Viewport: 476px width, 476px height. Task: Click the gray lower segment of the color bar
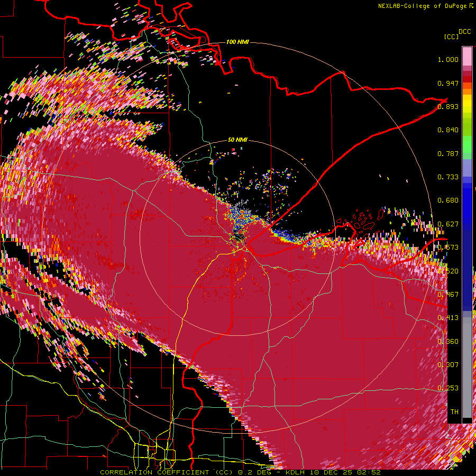point(467,368)
